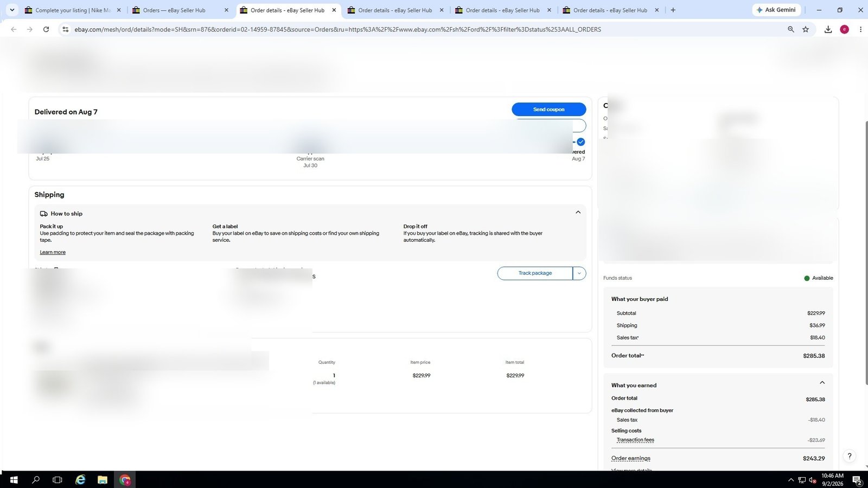Screen dimensions: 868x488
Task: Click the address bar URL field
Action: point(423,29)
